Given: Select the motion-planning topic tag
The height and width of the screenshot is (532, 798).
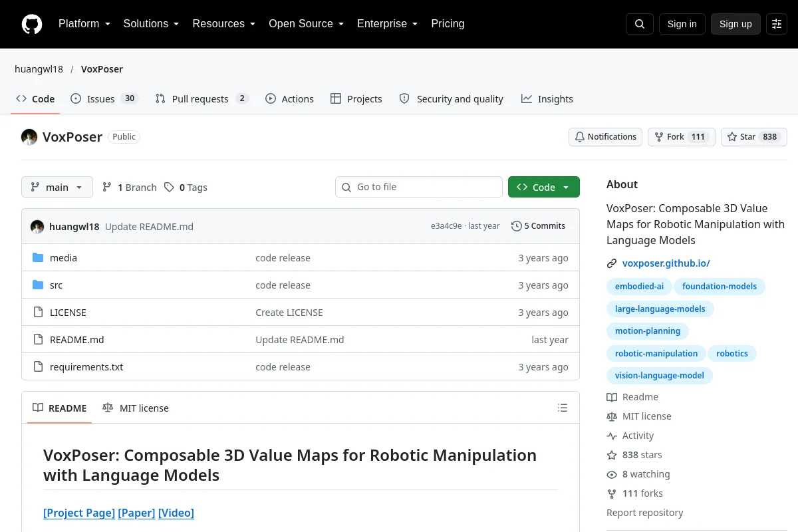Looking at the screenshot, I should tap(648, 331).
